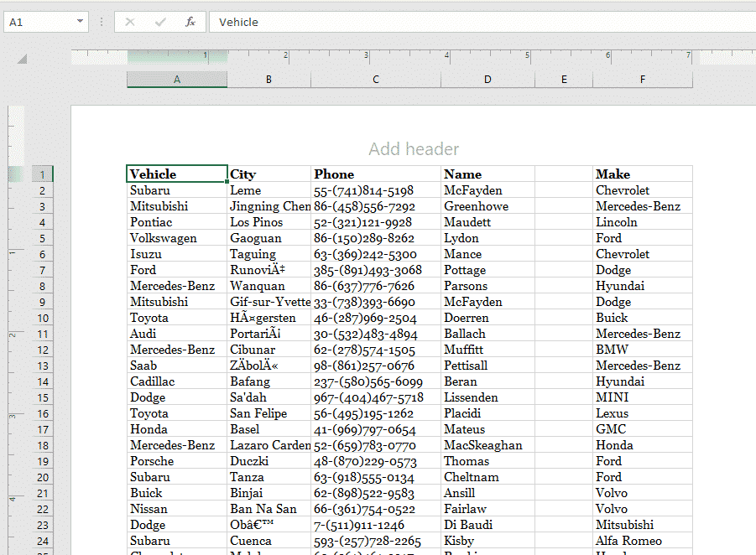756x555 pixels.
Task: Select the BMW make cell
Action: [x=643, y=350]
